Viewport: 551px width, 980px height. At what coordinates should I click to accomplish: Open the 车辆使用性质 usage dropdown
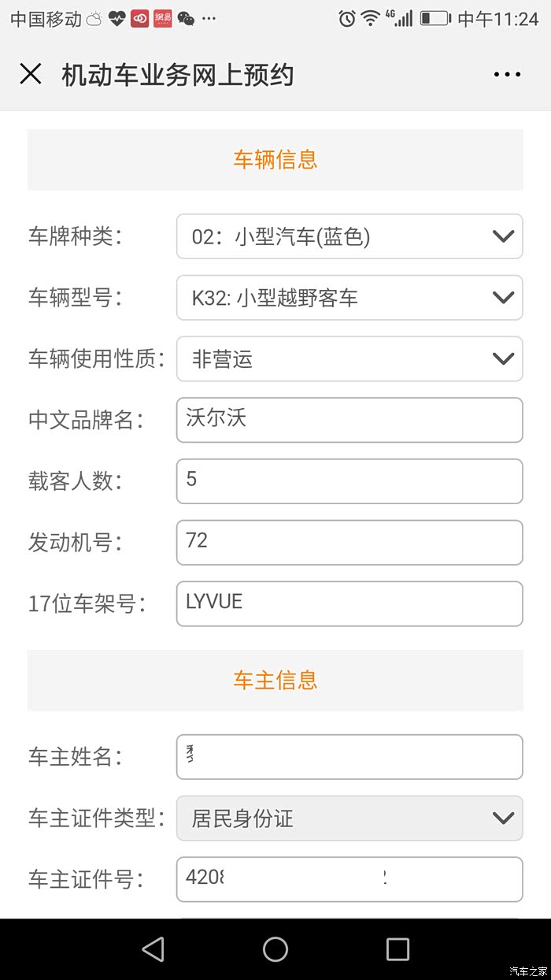point(349,359)
